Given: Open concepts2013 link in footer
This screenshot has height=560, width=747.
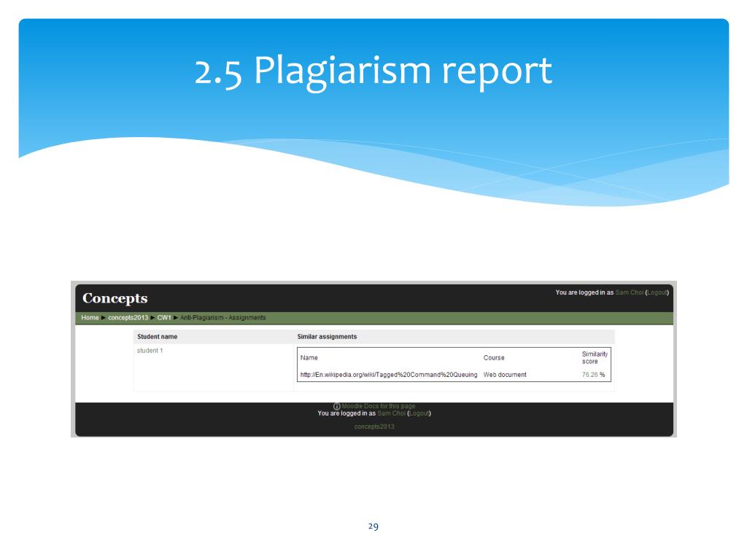Looking at the screenshot, I should (374, 427).
